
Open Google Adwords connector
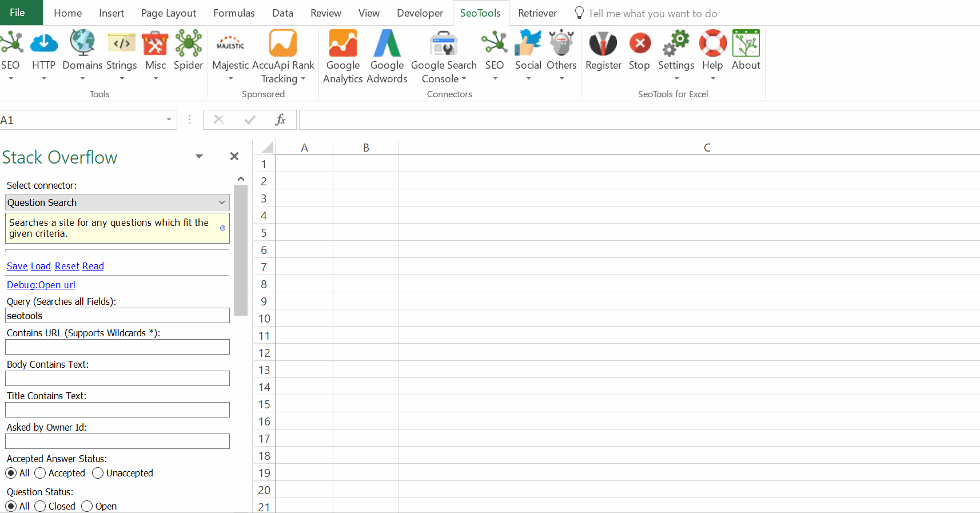click(x=387, y=43)
